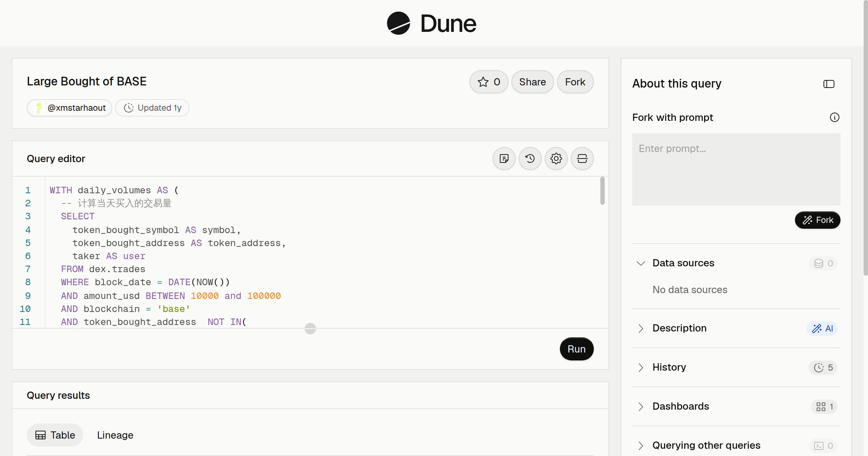
Task: Open query editor settings gear
Action: [556, 159]
